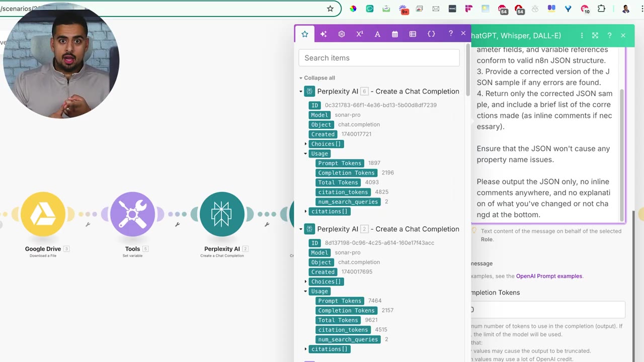Image resolution: width=644 pixels, height=362 pixels.
Task: Open the OpenAI Prompt examples link
Action: point(549,276)
